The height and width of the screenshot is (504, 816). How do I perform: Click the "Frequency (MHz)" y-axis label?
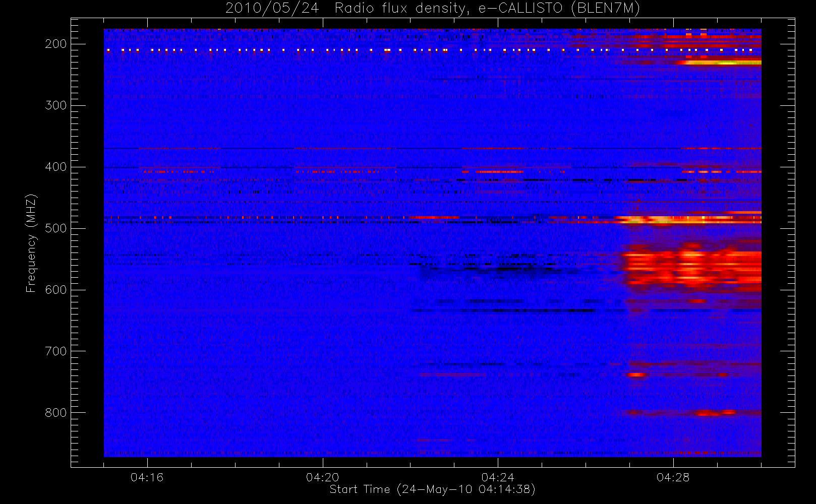(31, 243)
